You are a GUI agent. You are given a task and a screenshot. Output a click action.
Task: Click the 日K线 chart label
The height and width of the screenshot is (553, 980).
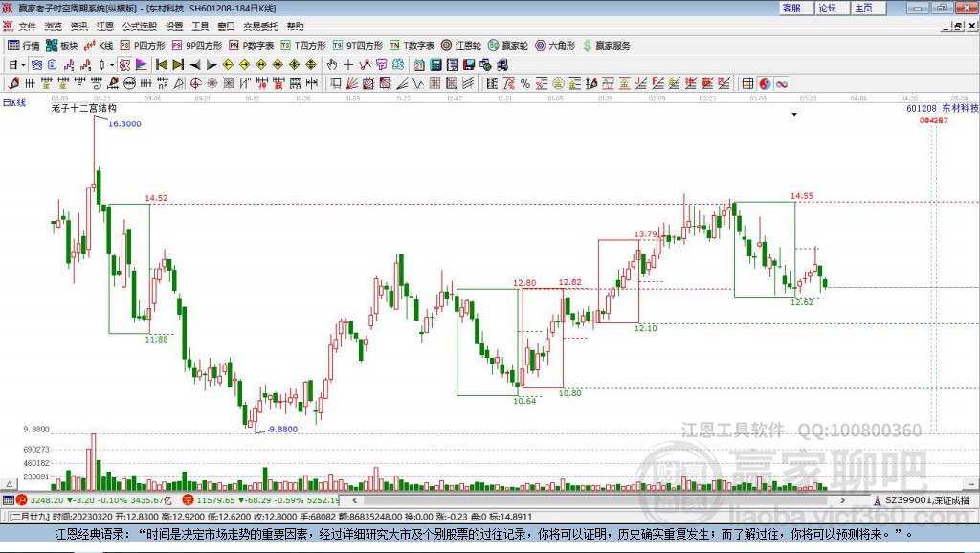[14, 102]
